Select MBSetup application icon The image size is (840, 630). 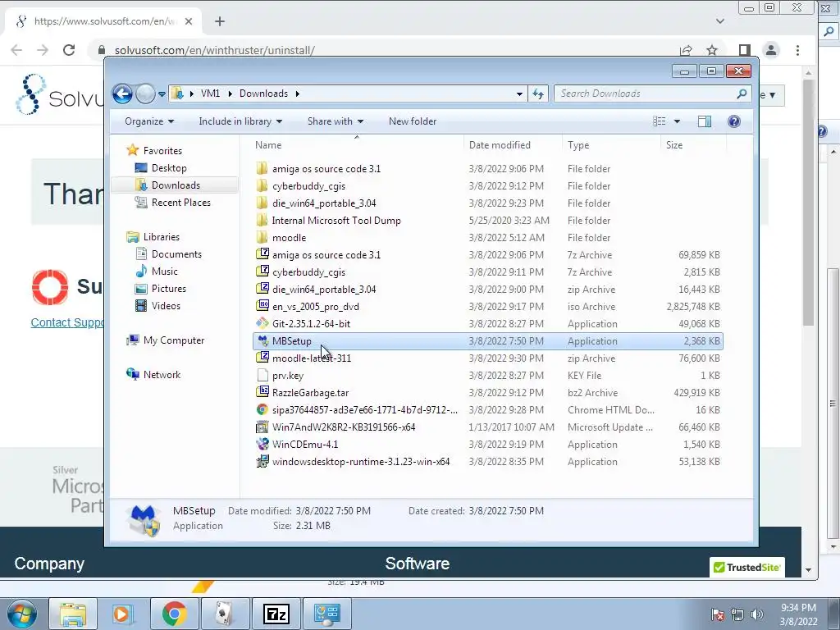tap(262, 340)
